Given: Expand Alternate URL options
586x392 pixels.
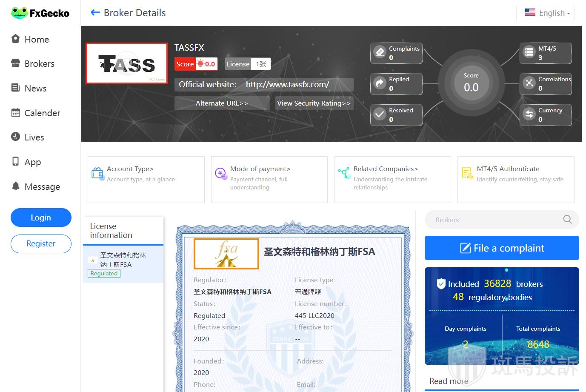Looking at the screenshot, I should coord(222,103).
